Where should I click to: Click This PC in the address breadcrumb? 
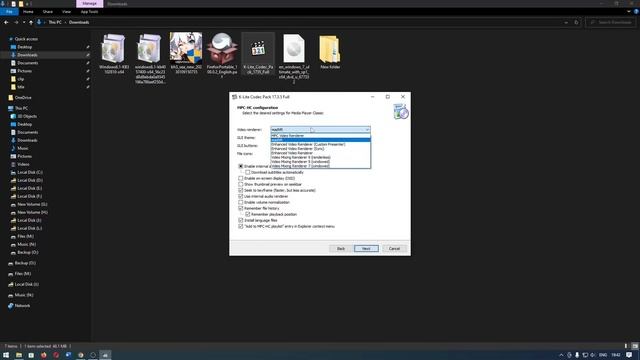point(55,22)
